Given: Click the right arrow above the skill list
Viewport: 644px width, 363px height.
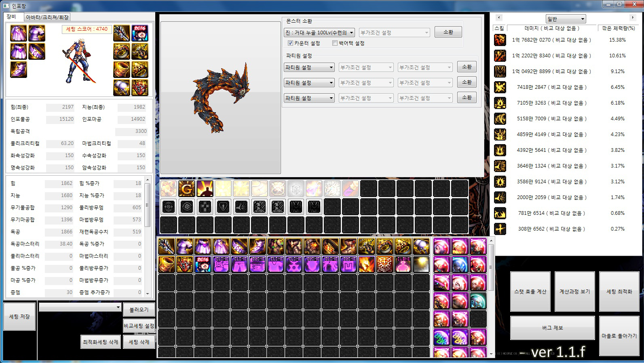Looking at the screenshot, I should [x=632, y=18].
